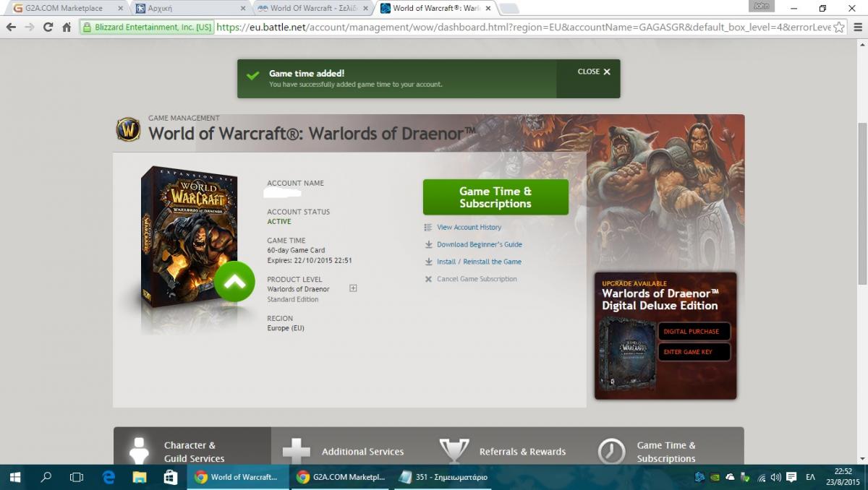868x490 pixels.
Task: Click the green upgrade arrow on box art
Action: pyautogui.click(x=234, y=282)
